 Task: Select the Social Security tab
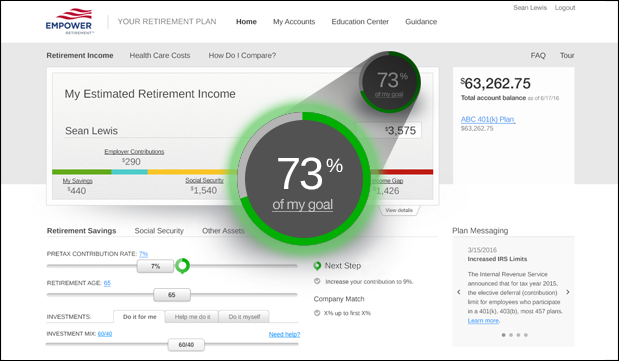click(159, 231)
